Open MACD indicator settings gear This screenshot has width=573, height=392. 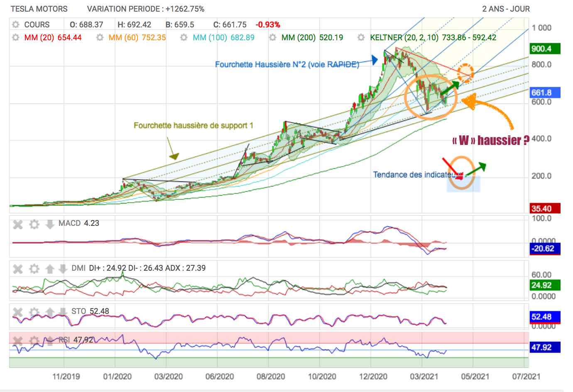click(34, 224)
